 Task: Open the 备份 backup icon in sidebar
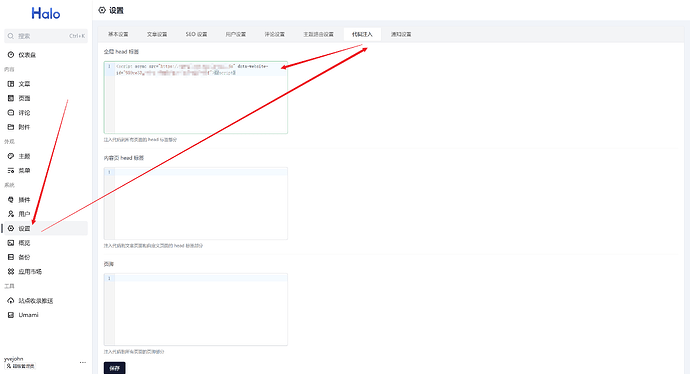coord(11,257)
